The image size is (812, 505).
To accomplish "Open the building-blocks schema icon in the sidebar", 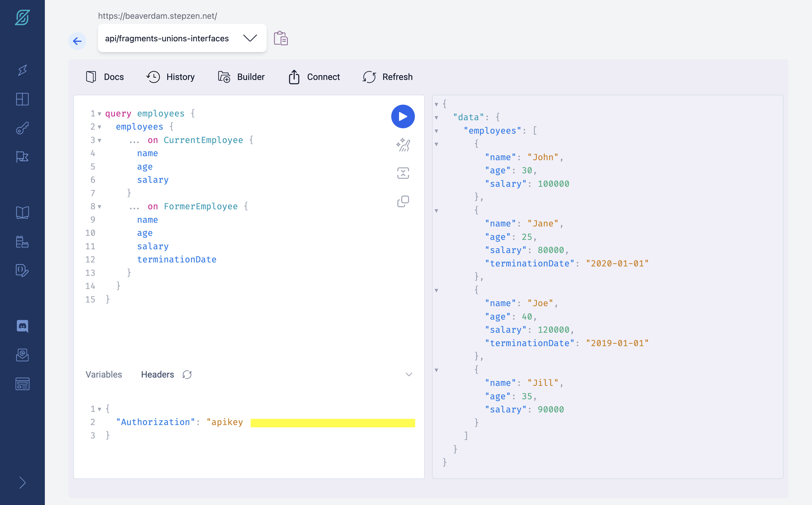I will (22, 242).
